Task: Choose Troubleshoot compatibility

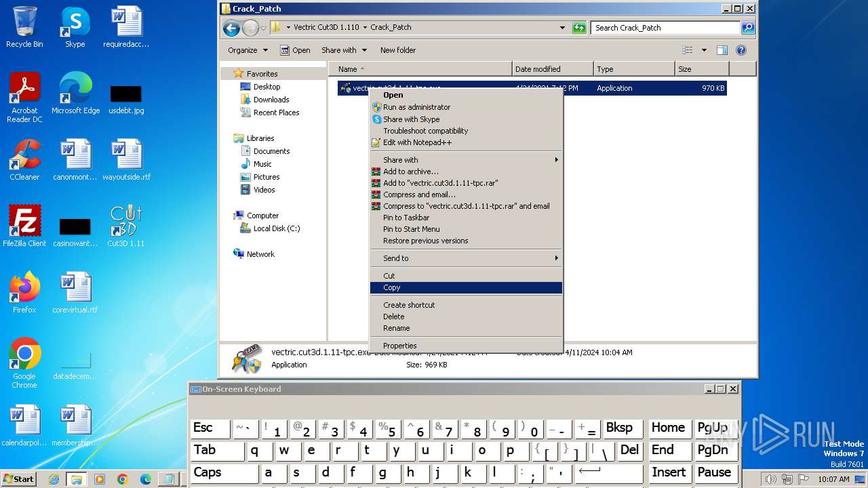Action: click(x=466, y=131)
